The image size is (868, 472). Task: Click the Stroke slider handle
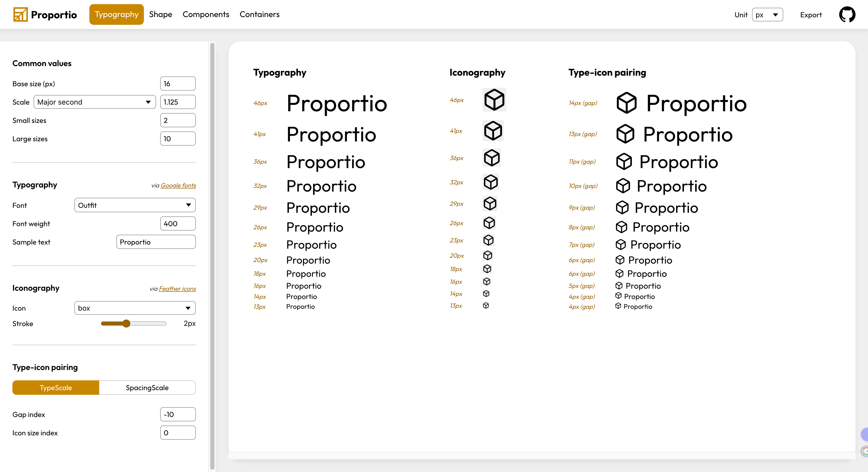[x=126, y=324]
